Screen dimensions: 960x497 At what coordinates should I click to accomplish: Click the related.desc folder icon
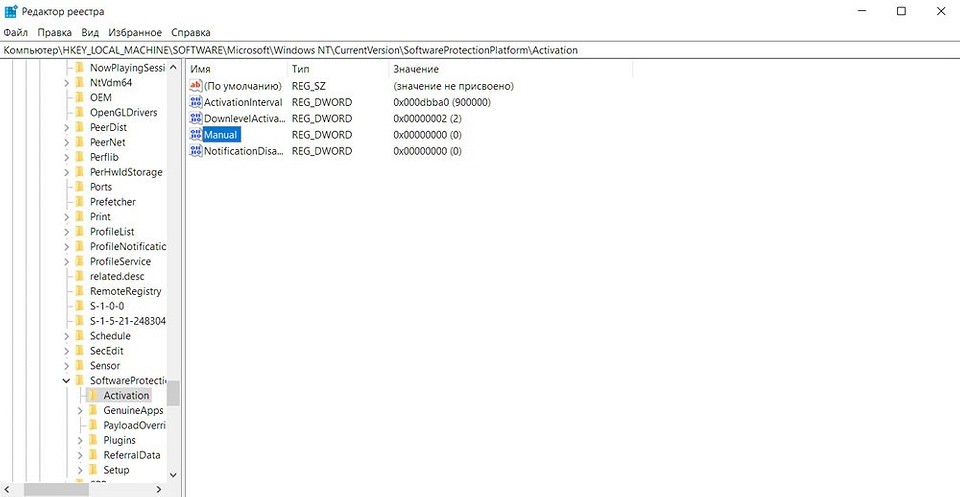tap(79, 276)
